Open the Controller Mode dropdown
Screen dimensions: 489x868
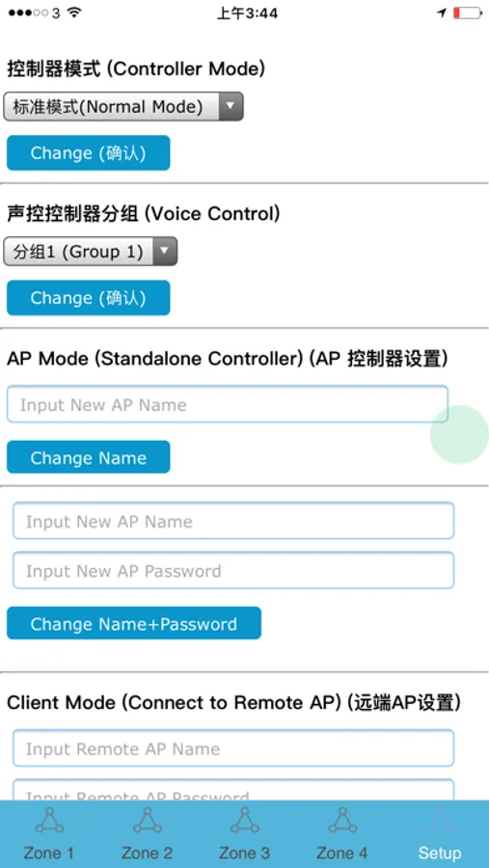tap(123, 106)
